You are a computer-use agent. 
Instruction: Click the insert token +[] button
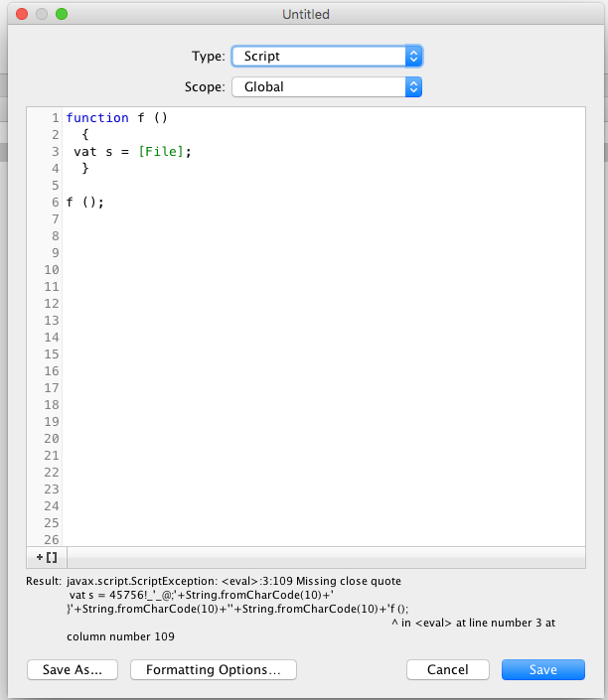[47, 557]
